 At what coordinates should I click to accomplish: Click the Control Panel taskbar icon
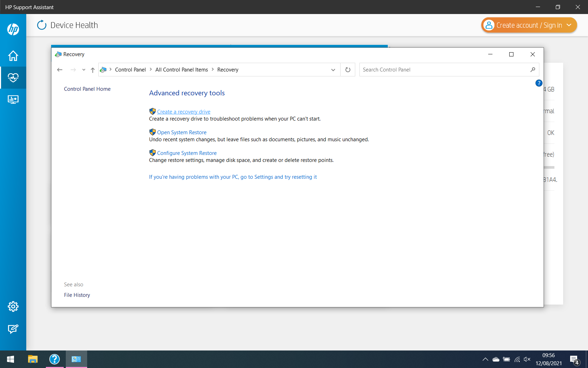[x=76, y=359]
